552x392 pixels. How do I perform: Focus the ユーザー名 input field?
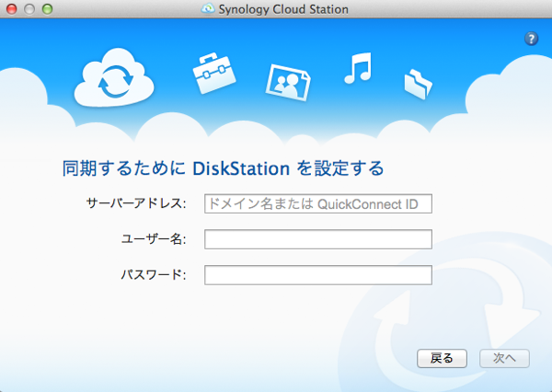(318, 239)
